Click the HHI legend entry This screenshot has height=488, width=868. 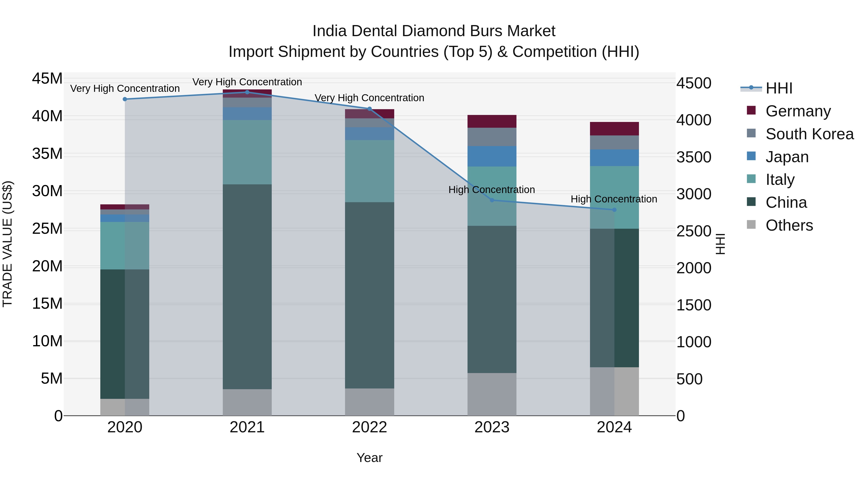click(x=766, y=88)
